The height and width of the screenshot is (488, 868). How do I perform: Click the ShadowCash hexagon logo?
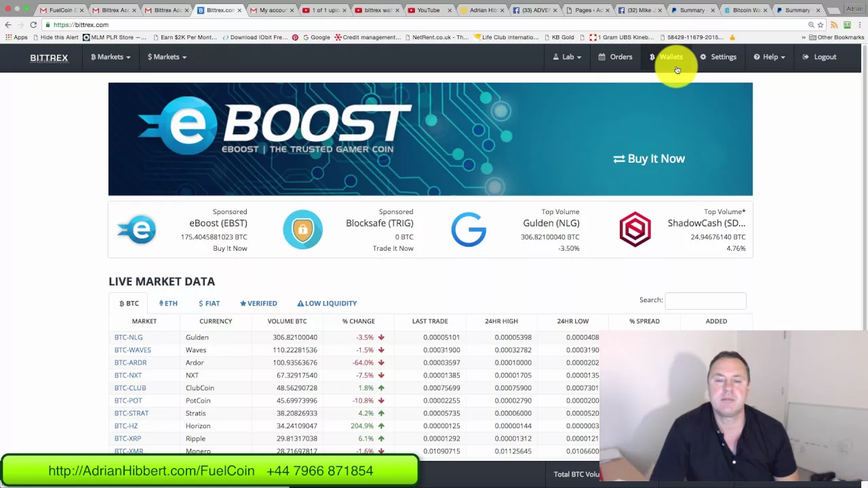click(x=635, y=230)
